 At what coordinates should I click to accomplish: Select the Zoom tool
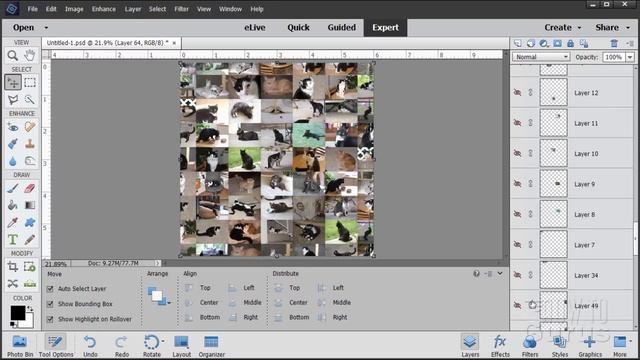pos(13,55)
